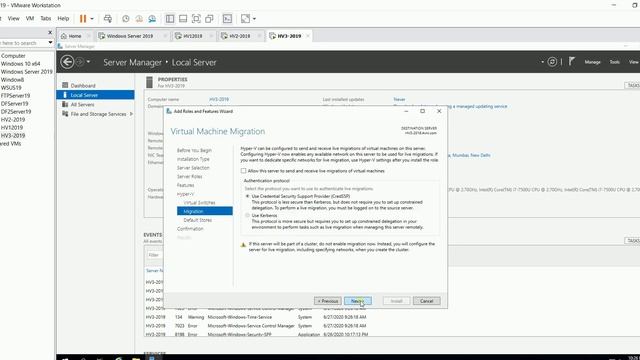This screenshot has height=360, width=640.
Task: Click the take snapshot clock icon
Action: tap(126, 19)
